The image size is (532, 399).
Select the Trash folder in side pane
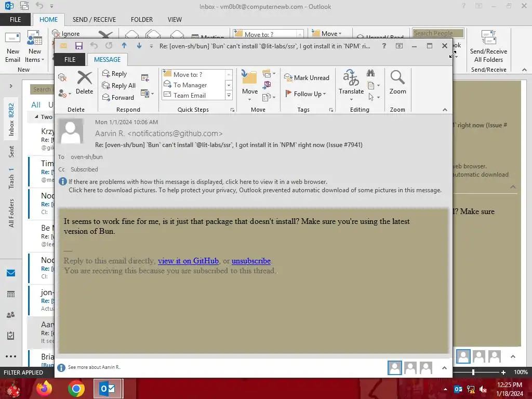[11, 178]
